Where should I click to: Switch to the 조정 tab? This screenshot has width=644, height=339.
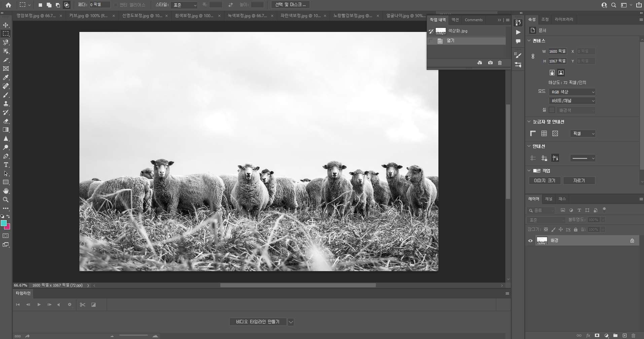[x=545, y=19]
